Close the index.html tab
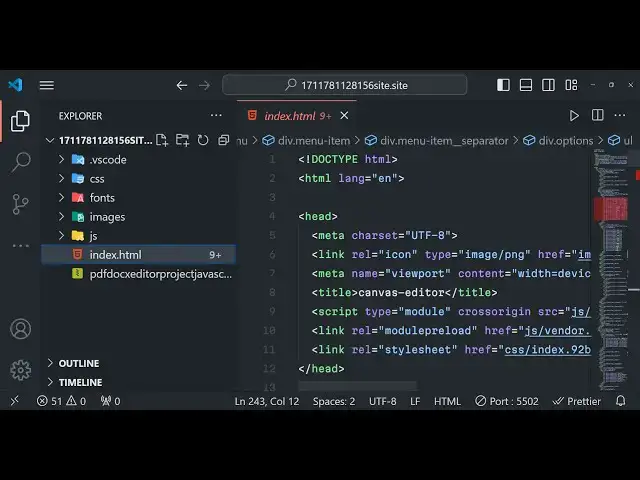Image resolution: width=640 pixels, height=480 pixels. click(x=344, y=116)
